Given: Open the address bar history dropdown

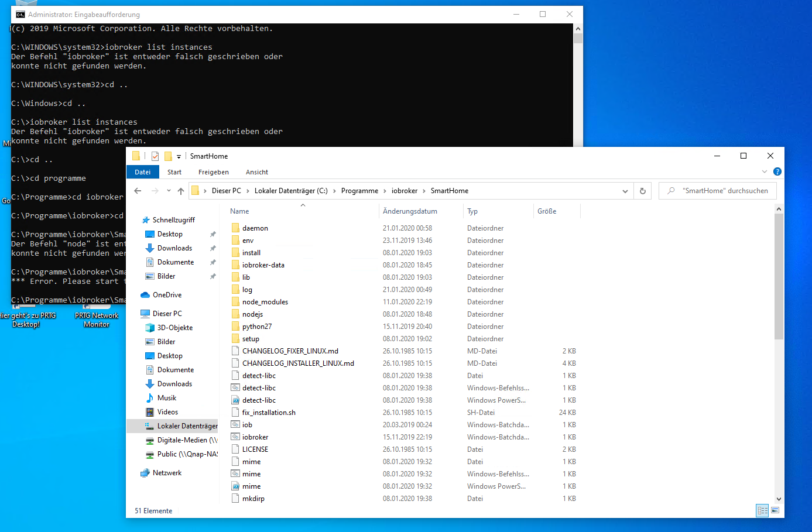Looking at the screenshot, I should [625, 191].
